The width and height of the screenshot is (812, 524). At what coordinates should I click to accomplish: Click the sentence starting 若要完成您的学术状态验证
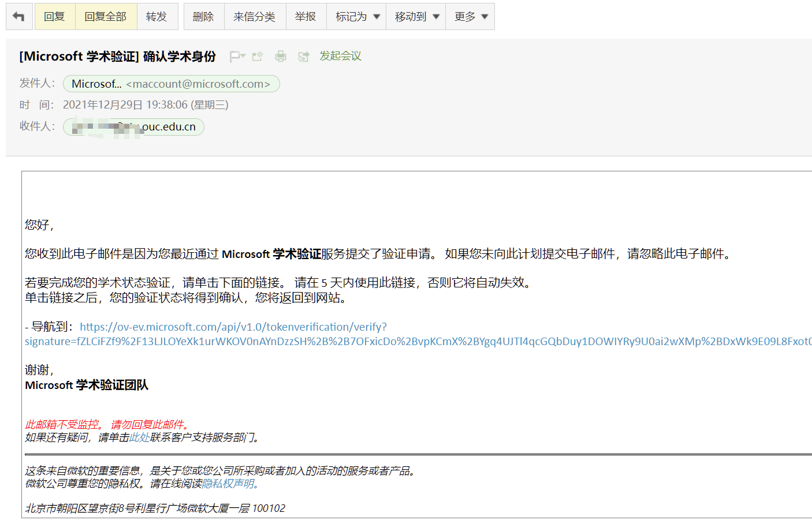pos(278,283)
